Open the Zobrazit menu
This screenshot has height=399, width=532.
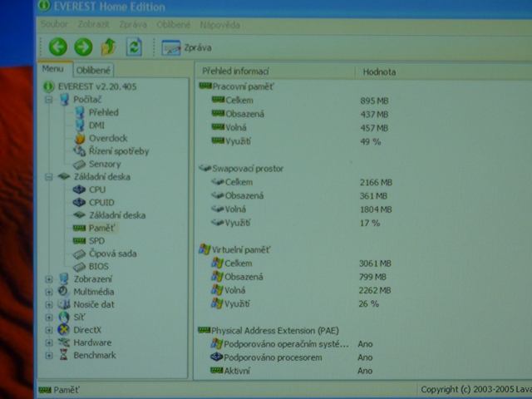pyautogui.click(x=94, y=24)
